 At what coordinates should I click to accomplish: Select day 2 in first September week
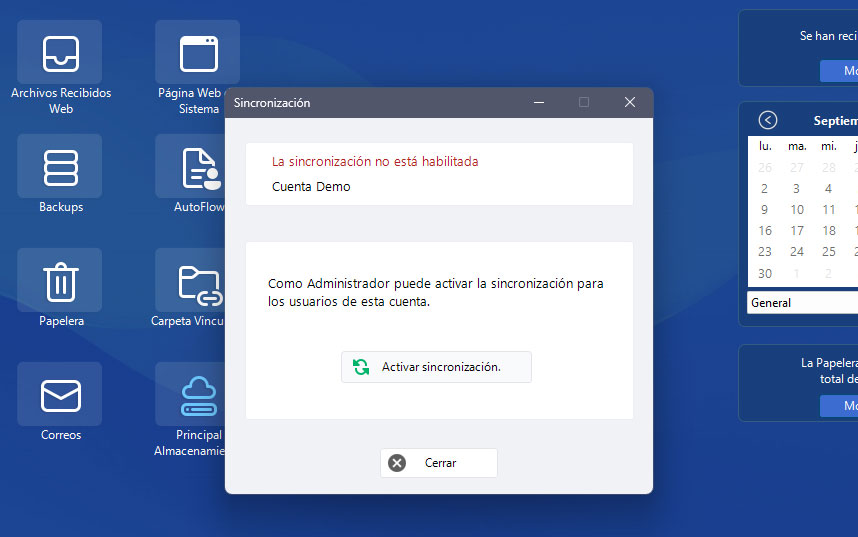764,189
